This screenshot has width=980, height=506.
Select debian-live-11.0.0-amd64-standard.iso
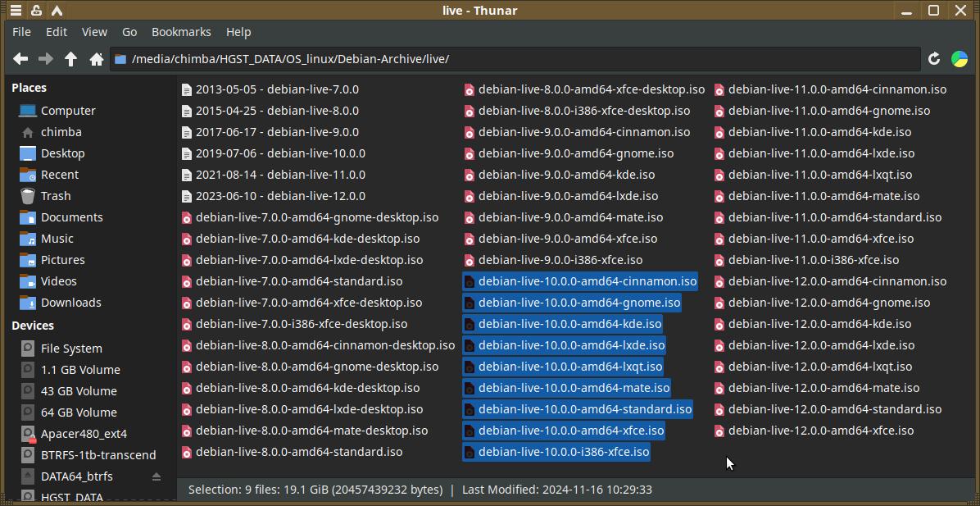tap(828, 217)
